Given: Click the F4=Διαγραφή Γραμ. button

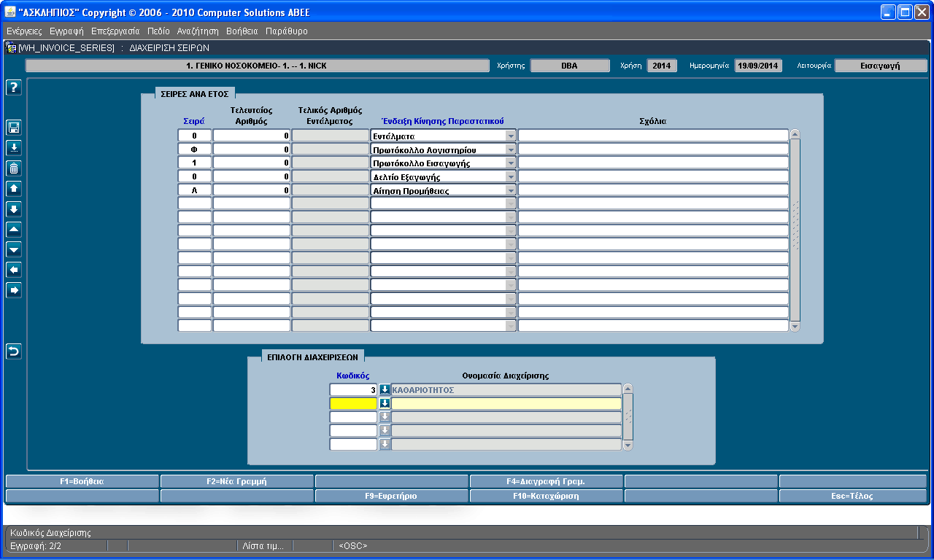Looking at the screenshot, I should pyautogui.click(x=546, y=481).
